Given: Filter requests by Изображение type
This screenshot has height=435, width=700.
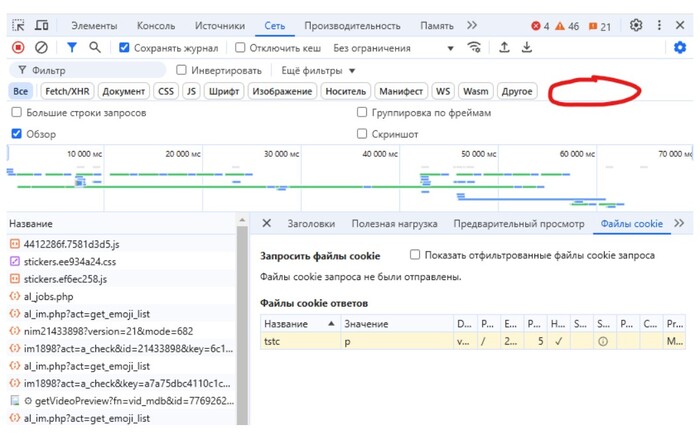Looking at the screenshot, I should tap(282, 91).
